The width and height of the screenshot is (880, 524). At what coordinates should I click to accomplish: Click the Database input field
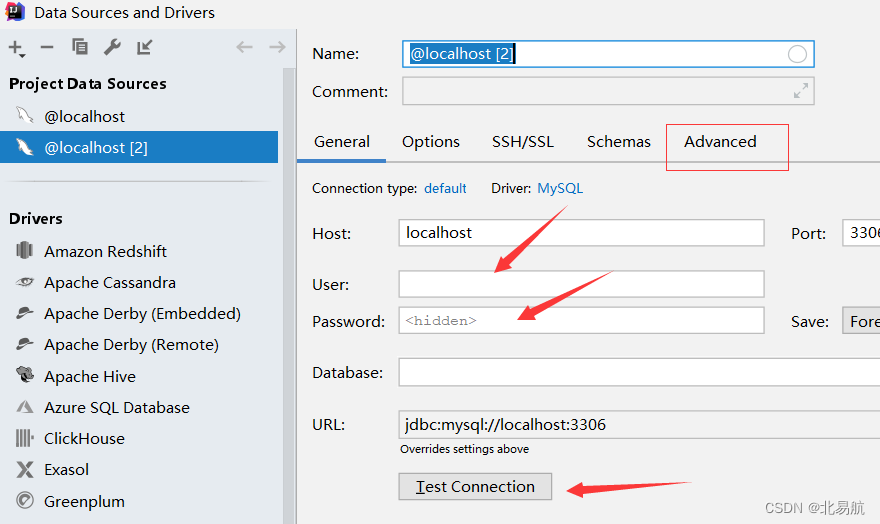click(639, 373)
